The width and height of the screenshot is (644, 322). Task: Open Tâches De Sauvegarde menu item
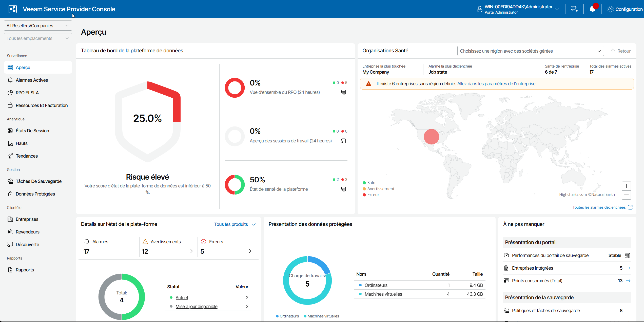[38, 181]
